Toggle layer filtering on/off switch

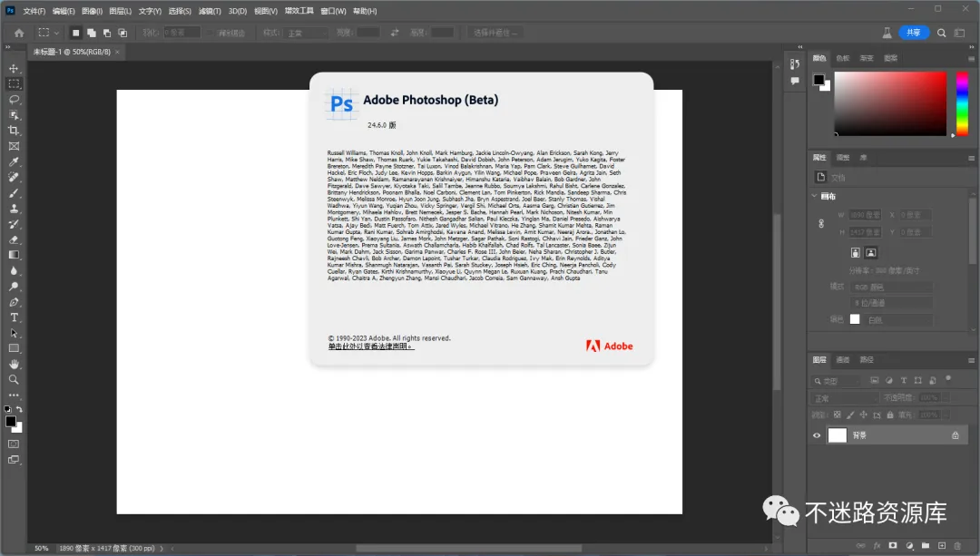coord(948,378)
